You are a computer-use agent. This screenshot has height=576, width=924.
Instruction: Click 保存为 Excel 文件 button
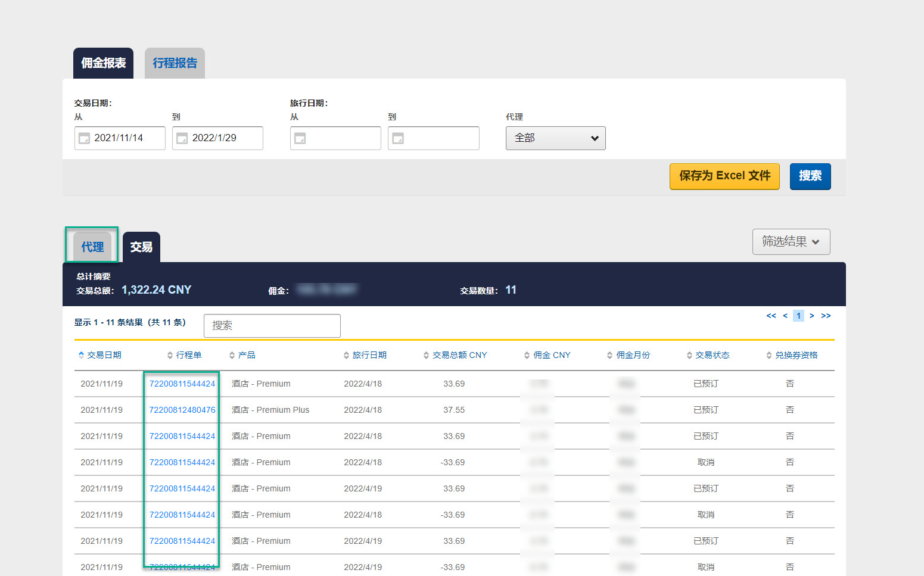724,176
